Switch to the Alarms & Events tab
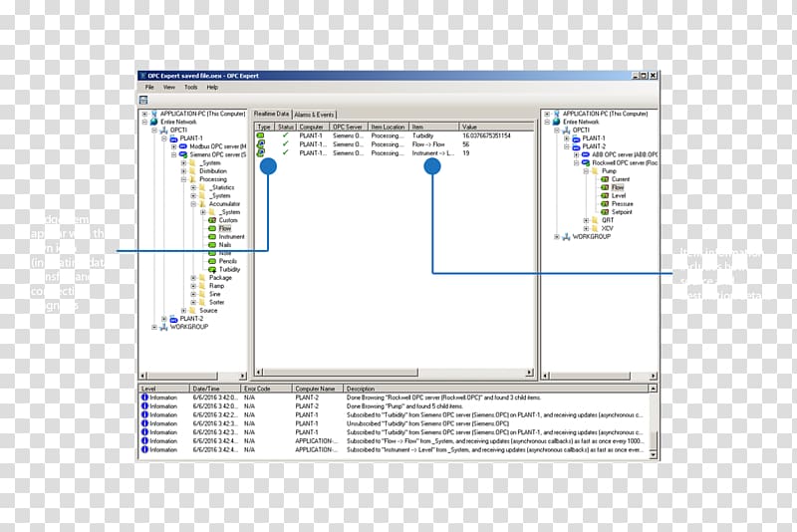Screen dimensions: 797x532 315,115
